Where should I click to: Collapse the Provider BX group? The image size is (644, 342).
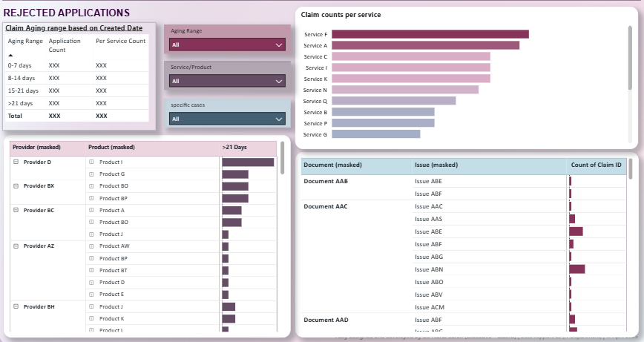pyautogui.click(x=16, y=185)
